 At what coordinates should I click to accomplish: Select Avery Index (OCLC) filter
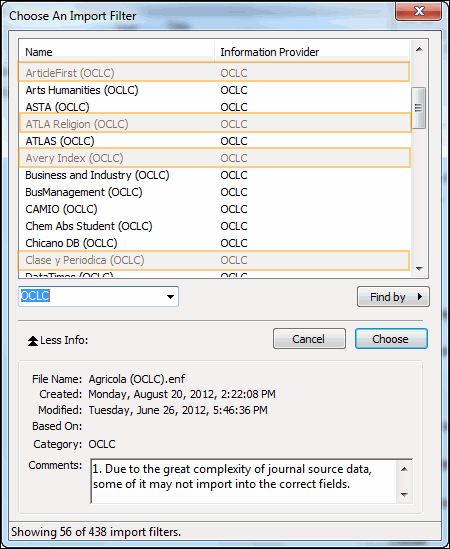click(x=214, y=158)
